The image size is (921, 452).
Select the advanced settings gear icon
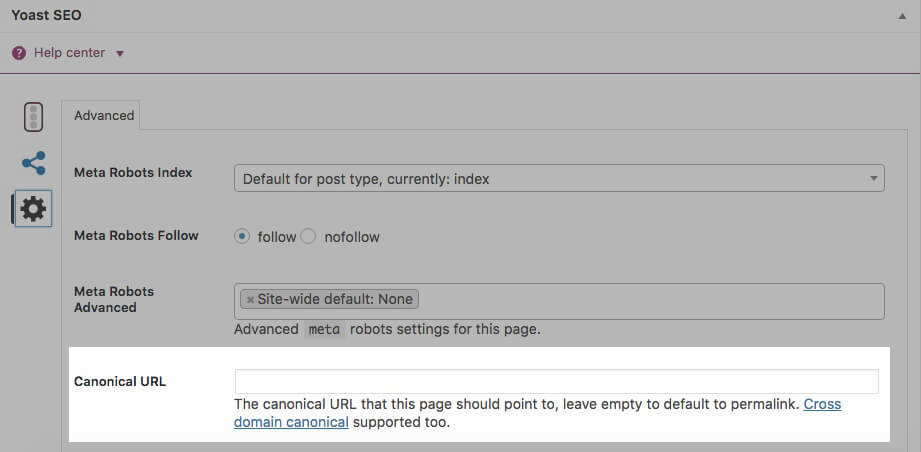(33, 209)
